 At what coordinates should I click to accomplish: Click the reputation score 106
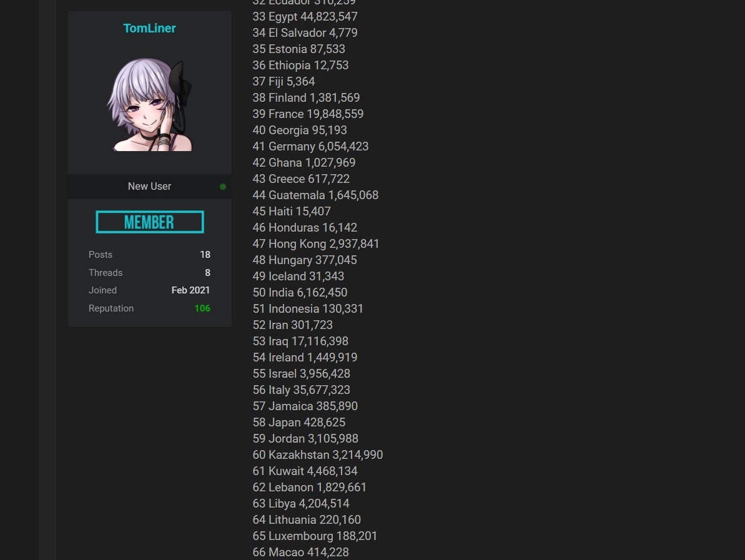pos(202,308)
